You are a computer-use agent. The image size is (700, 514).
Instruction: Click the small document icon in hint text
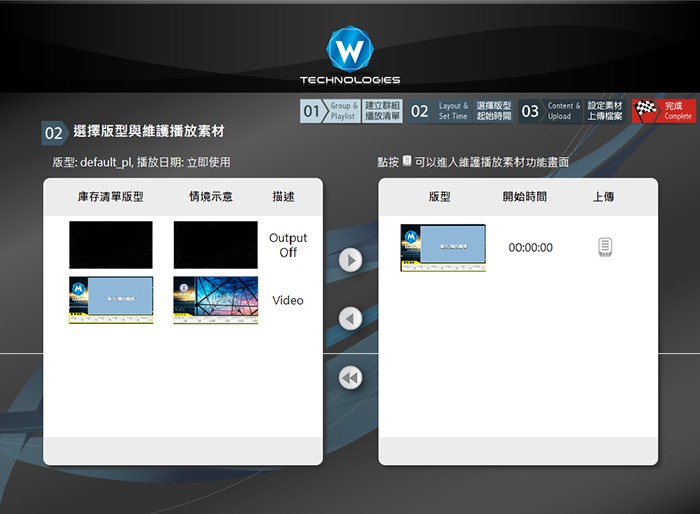click(406, 161)
